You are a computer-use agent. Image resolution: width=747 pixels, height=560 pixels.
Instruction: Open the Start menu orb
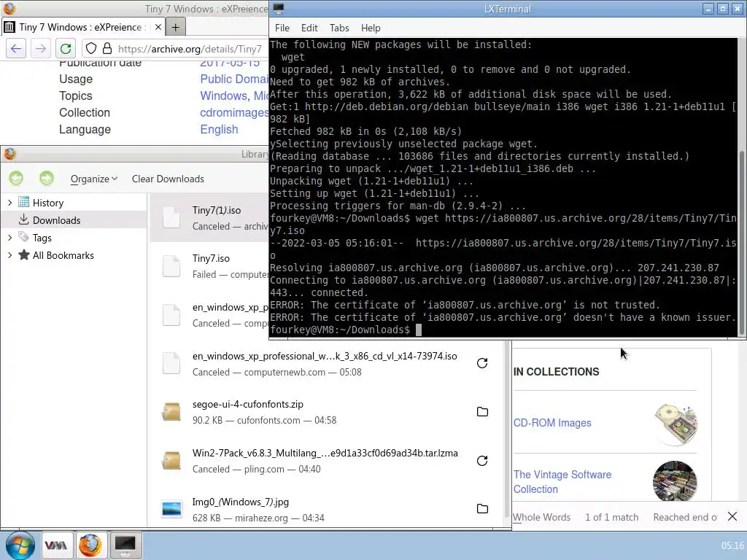(x=20, y=545)
